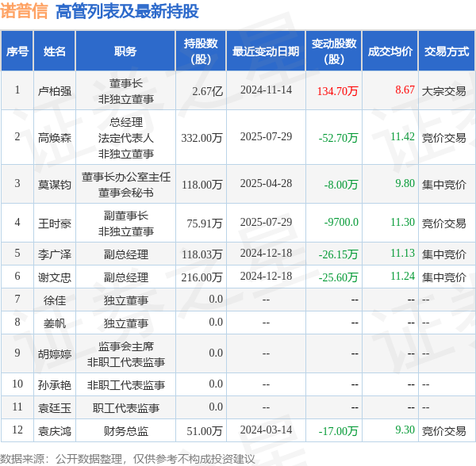476x466 pixels.
Task: Click the name 高焕森
Action: [x=55, y=138]
